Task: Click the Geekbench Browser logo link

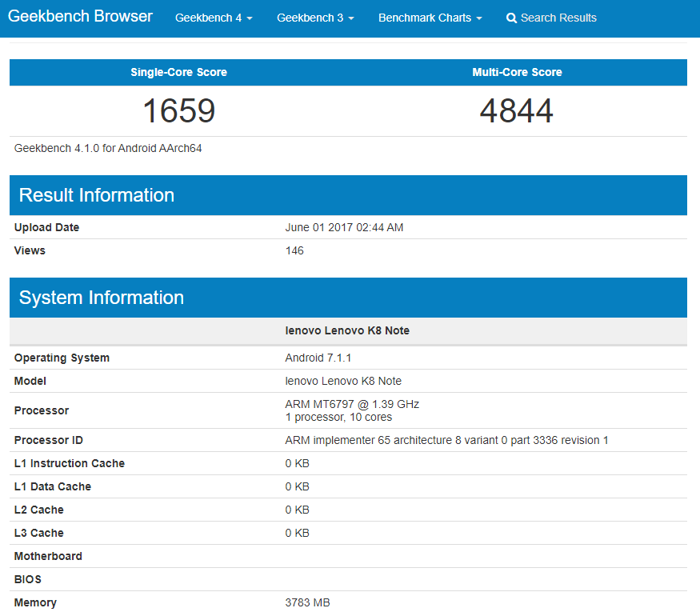Action: [x=80, y=17]
